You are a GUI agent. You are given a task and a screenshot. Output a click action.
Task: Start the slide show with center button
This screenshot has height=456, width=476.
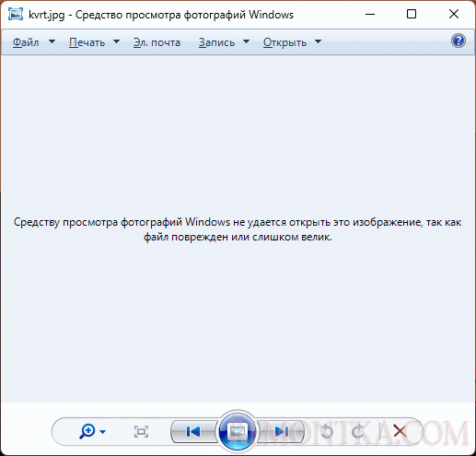pyautogui.click(x=237, y=431)
